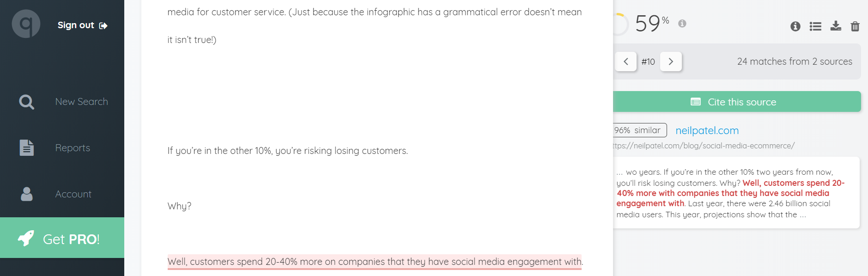Click the rocket icon on Get PRO
This screenshot has width=868, height=276.
(26, 238)
